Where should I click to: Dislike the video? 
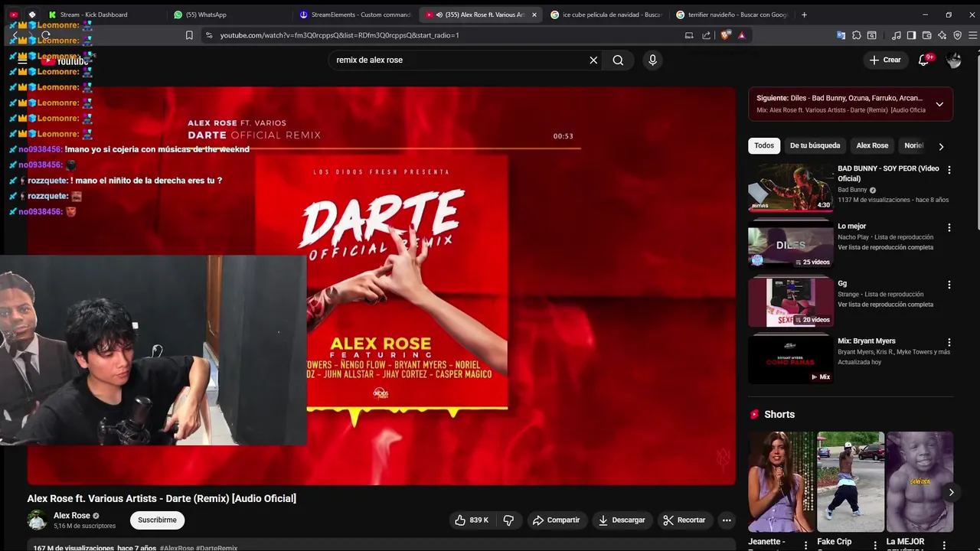[508, 520]
